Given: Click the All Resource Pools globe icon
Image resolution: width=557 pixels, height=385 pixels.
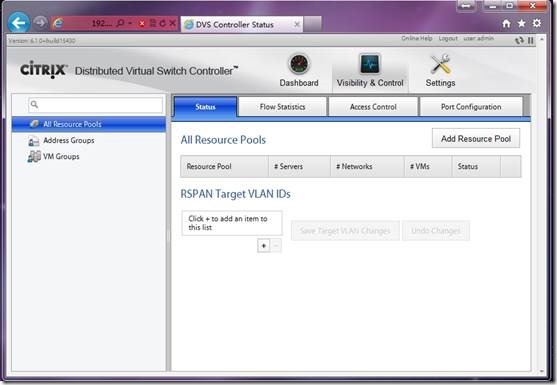Looking at the screenshot, I should (34, 124).
